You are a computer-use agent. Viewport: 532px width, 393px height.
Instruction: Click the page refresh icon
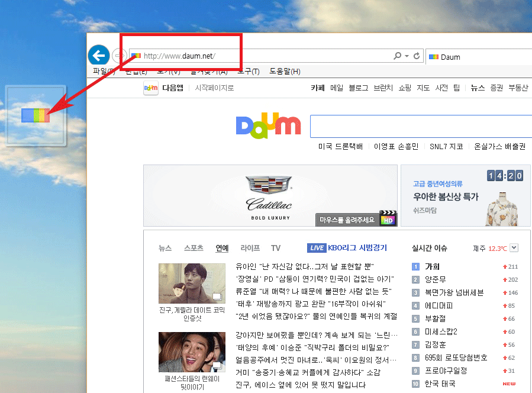[417, 56]
